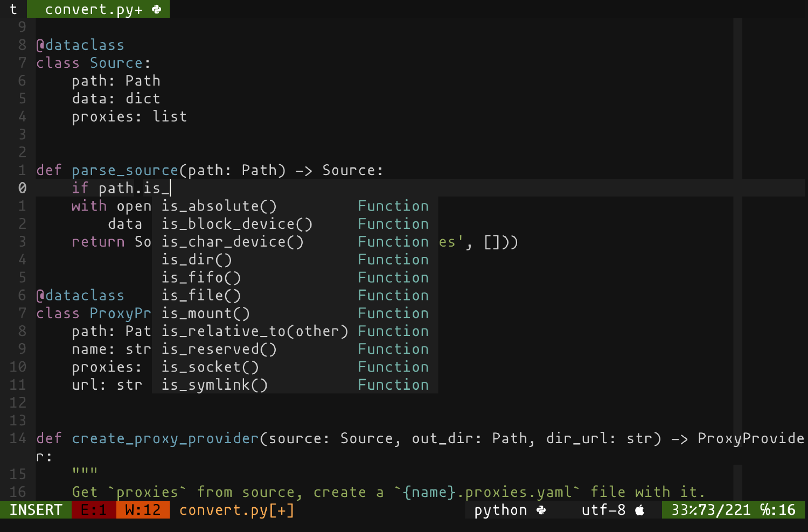Click the INSERT mode indicator
Screen dimensions: 808x532
pos(36,509)
